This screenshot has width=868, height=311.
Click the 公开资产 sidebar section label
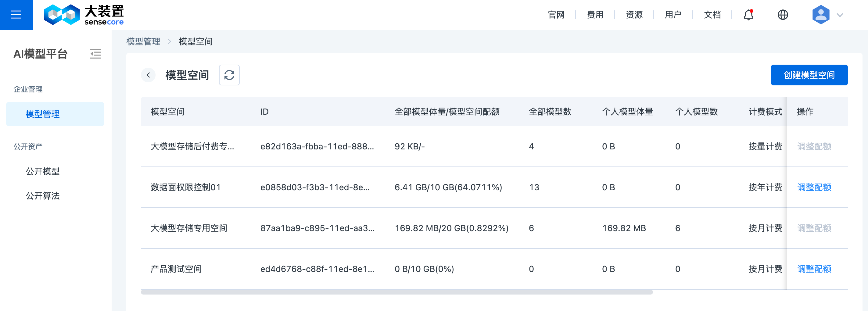point(28,146)
